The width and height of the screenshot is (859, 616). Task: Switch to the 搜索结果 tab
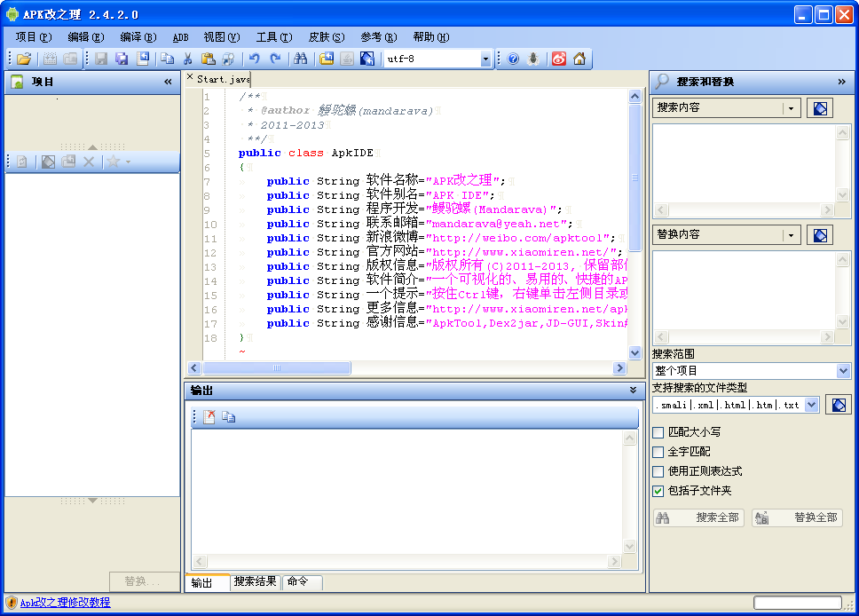point(255,581)
